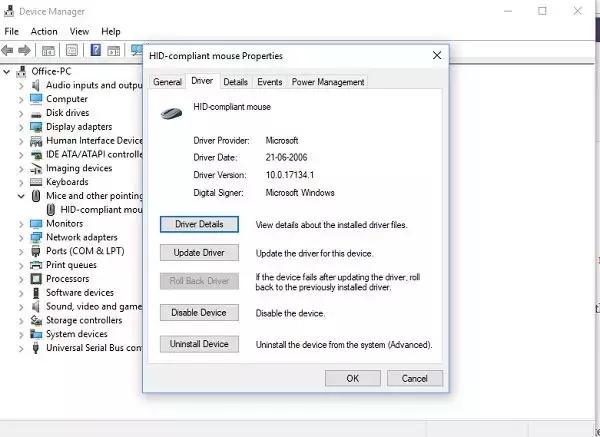Click the Uninstall Device button
The width and height of the screenshot is (600, 437).
(x=199, y=344)
